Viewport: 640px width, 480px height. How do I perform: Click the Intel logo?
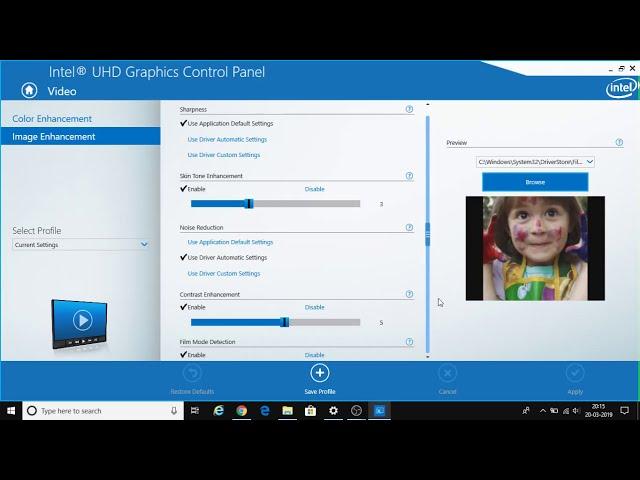[x=622, y=87]
